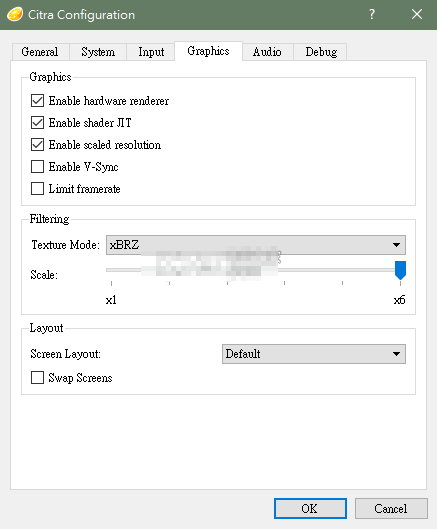Click the blue Scale slider handle

pyautogui.click(x=400, y=270)
